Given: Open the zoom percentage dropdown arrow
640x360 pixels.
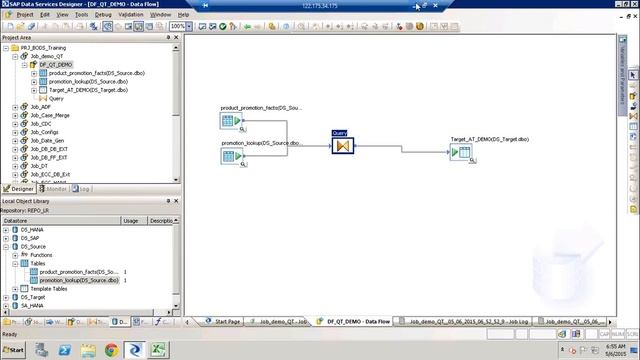Looking at the screenshot, I should click(189, 27).
